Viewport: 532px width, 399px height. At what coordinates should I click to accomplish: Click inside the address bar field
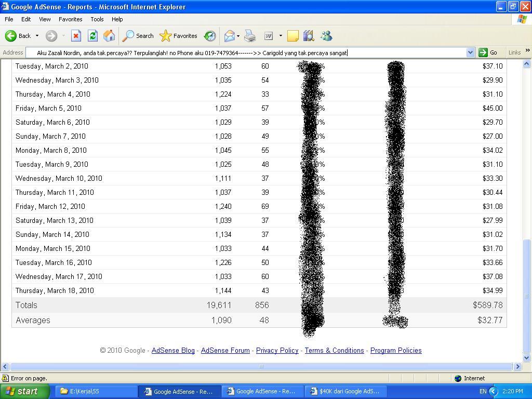coord(246,52)
